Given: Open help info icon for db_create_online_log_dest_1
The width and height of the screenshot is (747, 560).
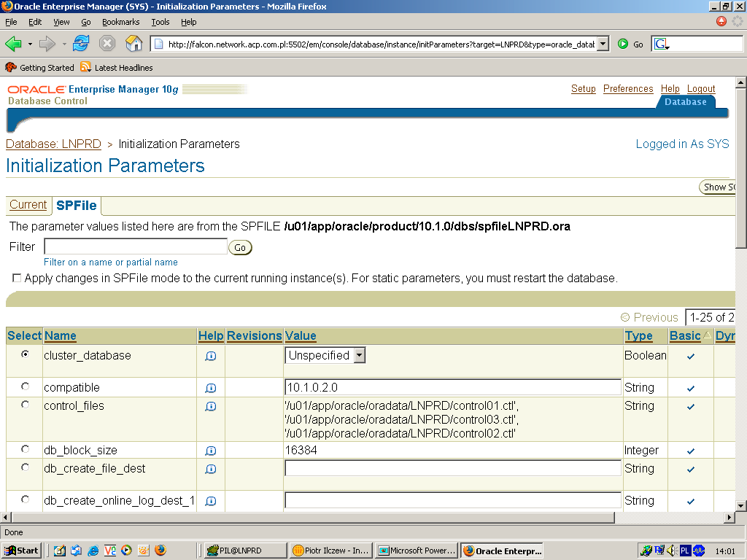Looking at the screenshot, I should [x=211, y=501].
